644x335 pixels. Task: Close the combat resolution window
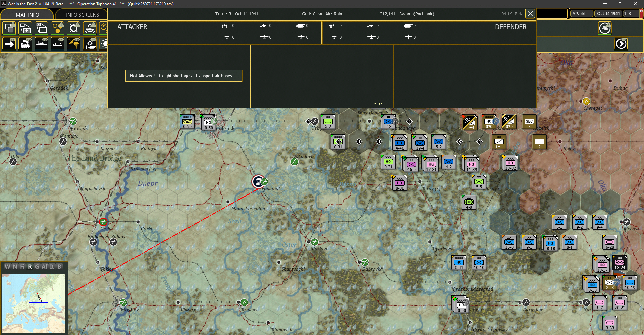pos(530,14)
